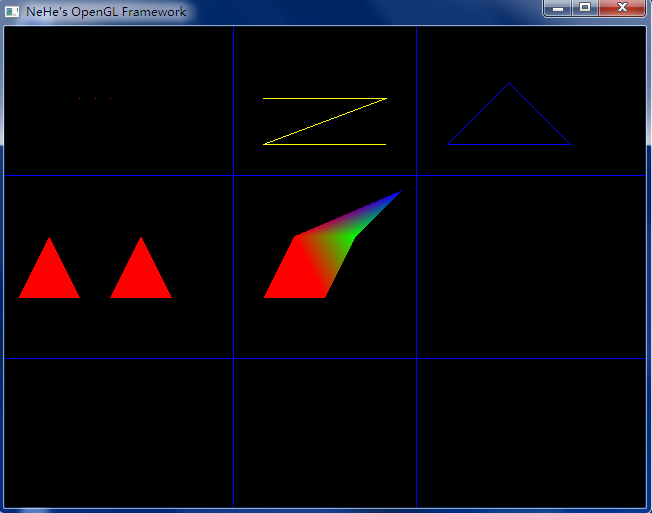Minimize the NeHe's OpenGL Framework window
Viewport: 652px width, 513px height.
(x=558, y=8)
